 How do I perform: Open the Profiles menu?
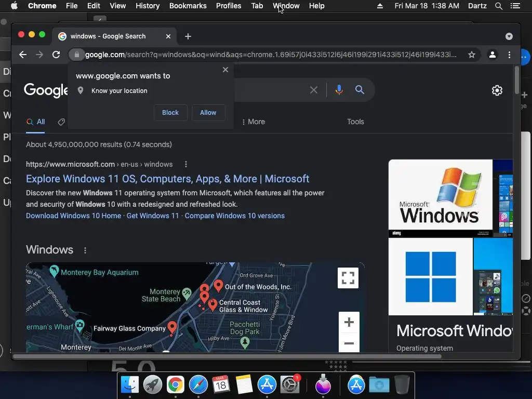click(229, 6)
